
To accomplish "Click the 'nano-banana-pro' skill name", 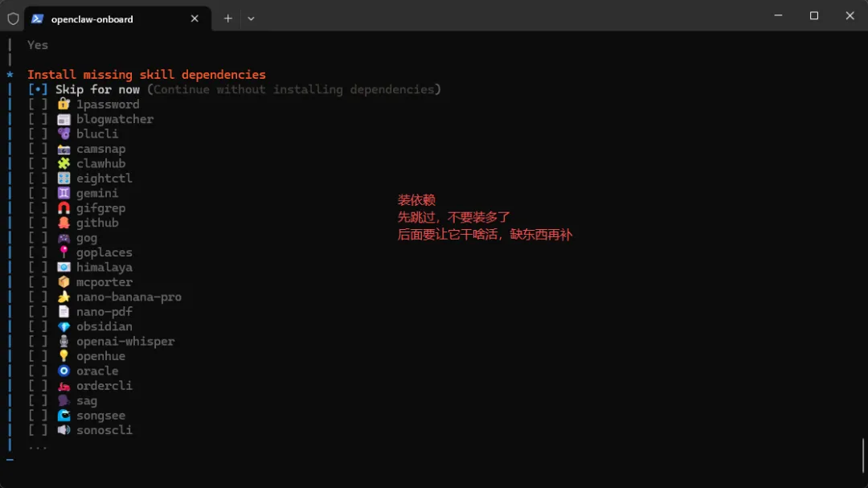I will [x=129, y=297].
